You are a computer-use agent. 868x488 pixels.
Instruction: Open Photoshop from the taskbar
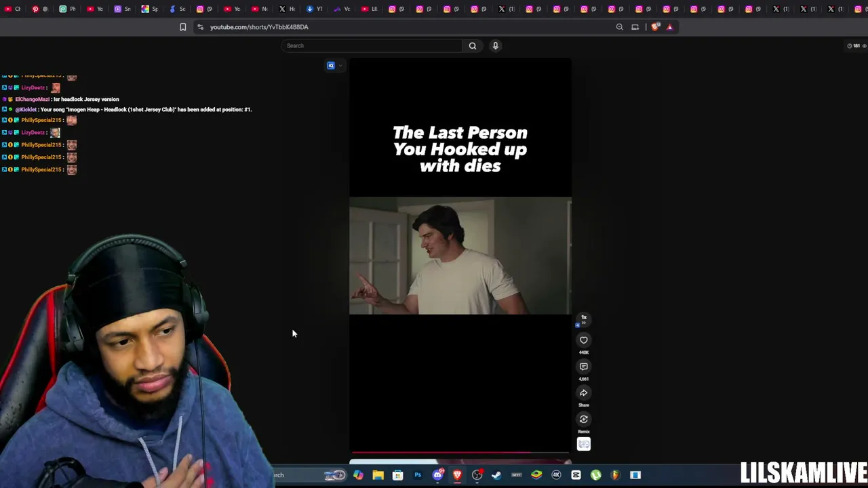tap(418, 475)
